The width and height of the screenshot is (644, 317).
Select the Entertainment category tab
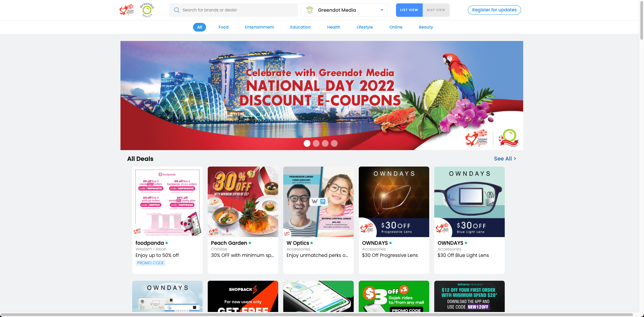coord(259,27)
